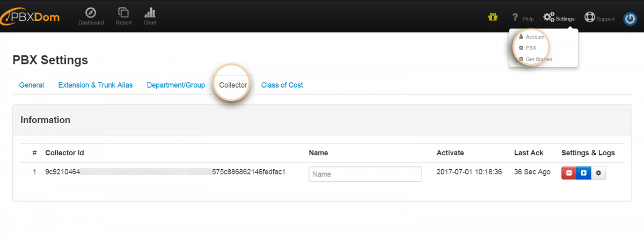Select Account from Settings menu

(x=535, y=37)
